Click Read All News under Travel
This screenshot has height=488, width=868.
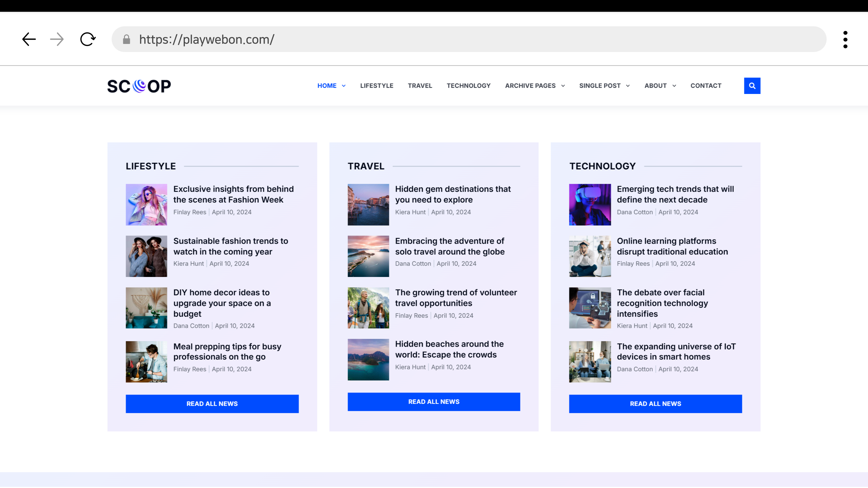click(434, 402)
